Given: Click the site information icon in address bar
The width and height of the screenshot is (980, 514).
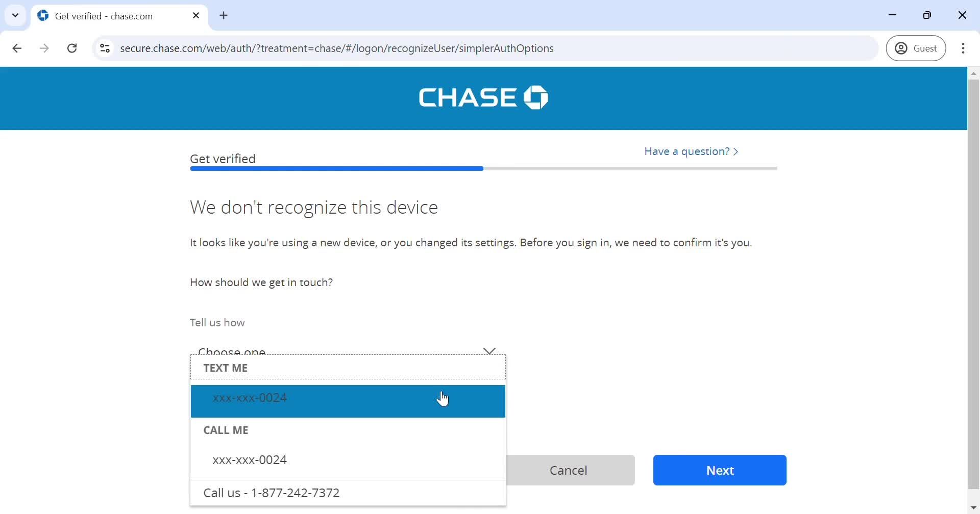Looking at the screenshot, I should (105, 48).
